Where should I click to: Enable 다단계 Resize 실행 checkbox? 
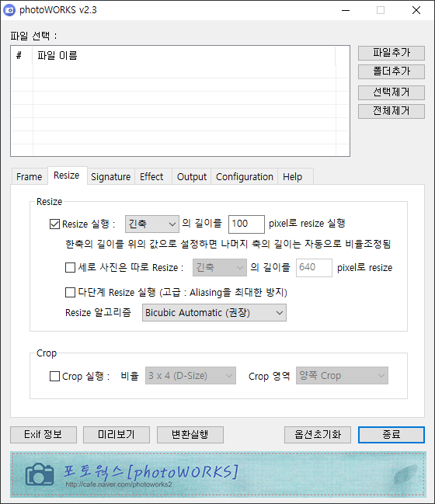(70, 293)
